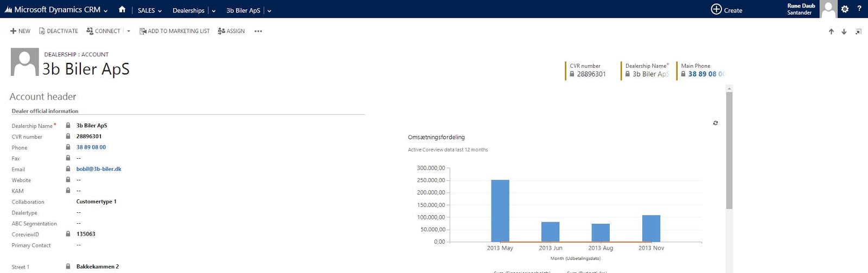Open the 3b Biler ApS breadcrumb item
The height and width of the screenshot is (273, 868).
pos(243,10)
